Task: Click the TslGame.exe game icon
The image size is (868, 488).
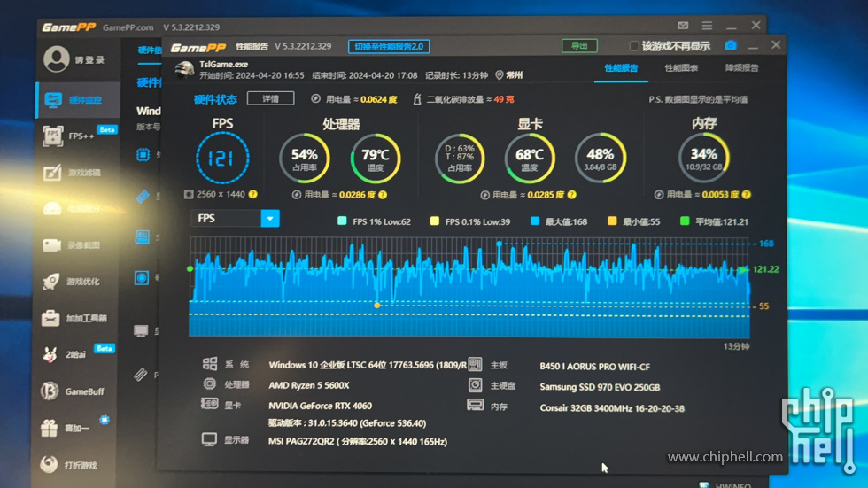Action: pos(185,70)
